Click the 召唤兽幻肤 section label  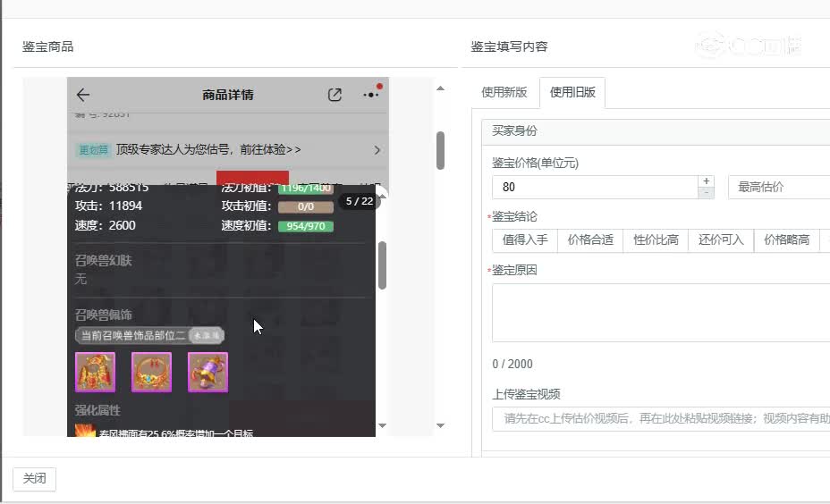pyautogui.click(x=103, y=260)
